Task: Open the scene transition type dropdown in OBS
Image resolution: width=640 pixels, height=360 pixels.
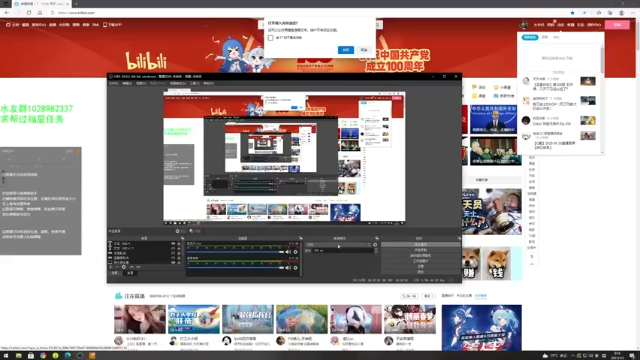Action: pos(338,245)
